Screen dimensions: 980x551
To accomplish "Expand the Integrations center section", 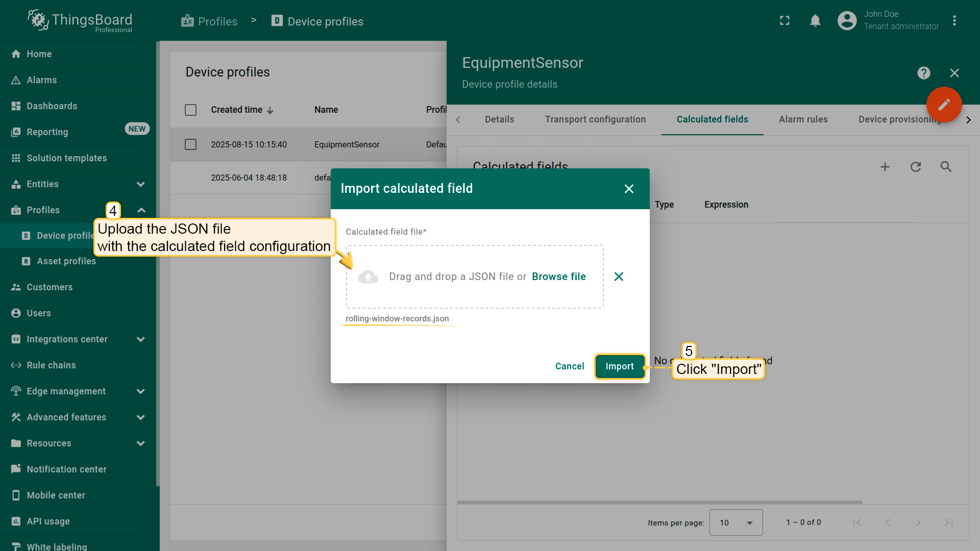I will point(141,339).
